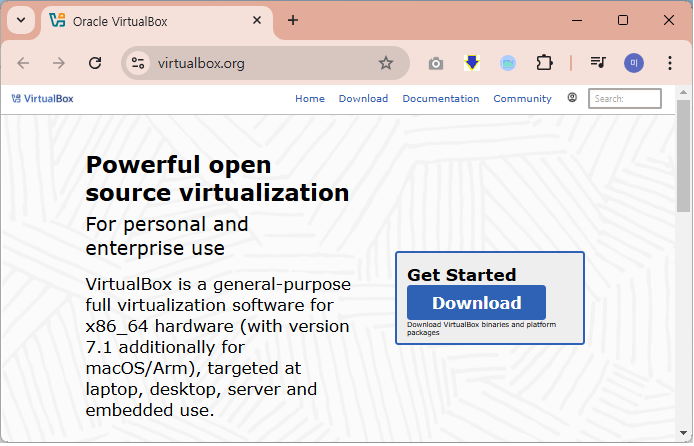Open a new tab with plus button
The image size is (694, 446).
[x=293, y=20]
